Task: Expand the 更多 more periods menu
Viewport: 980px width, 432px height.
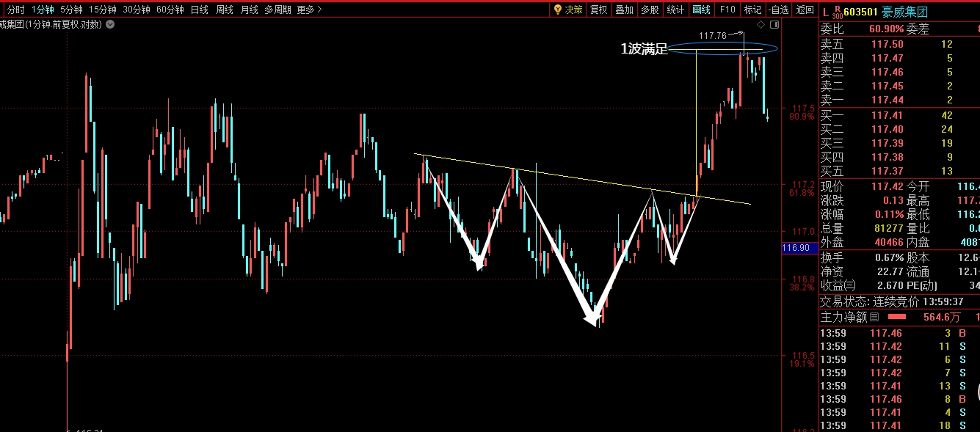Action: [x=309, y=10]
